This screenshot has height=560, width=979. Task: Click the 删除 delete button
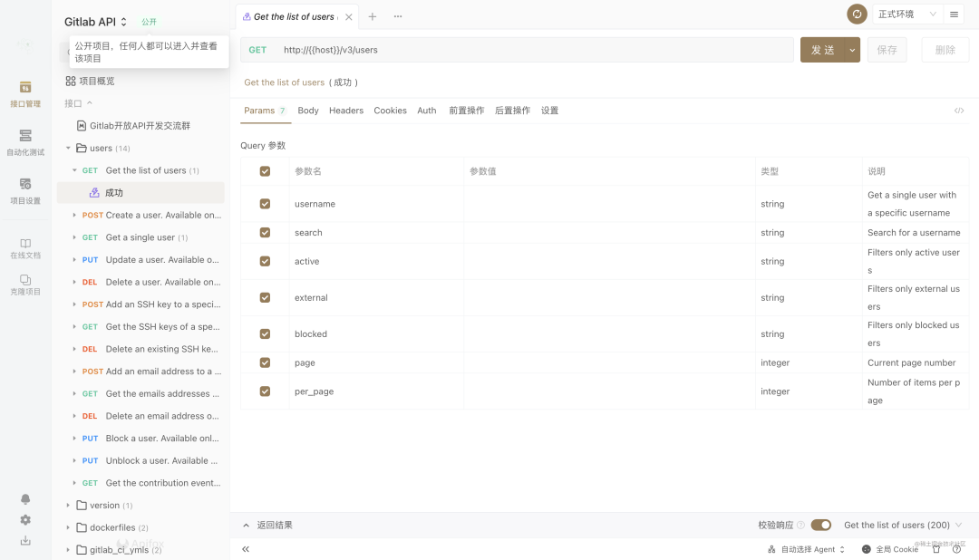(x=945, y=50)
